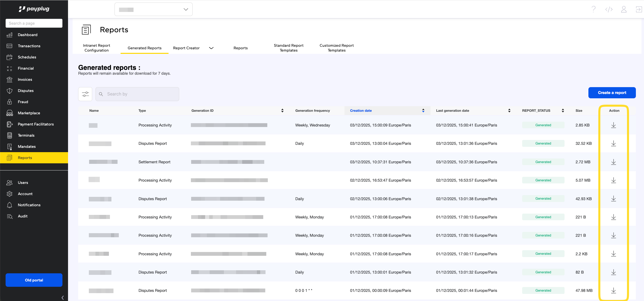Click the help question mark icon
Viewport: 644px width, 301px height.
point(593,9)
